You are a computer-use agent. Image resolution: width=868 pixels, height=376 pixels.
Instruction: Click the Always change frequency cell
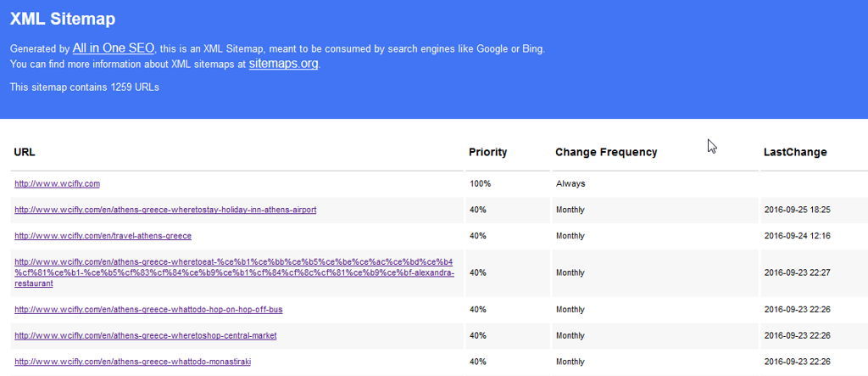click(x=570, y=183)
